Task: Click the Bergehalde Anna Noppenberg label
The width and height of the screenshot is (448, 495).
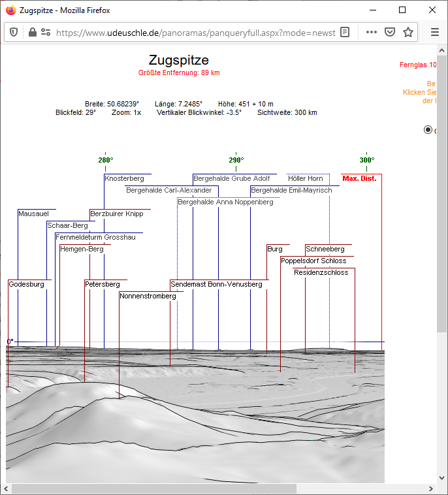Action: 226,202
